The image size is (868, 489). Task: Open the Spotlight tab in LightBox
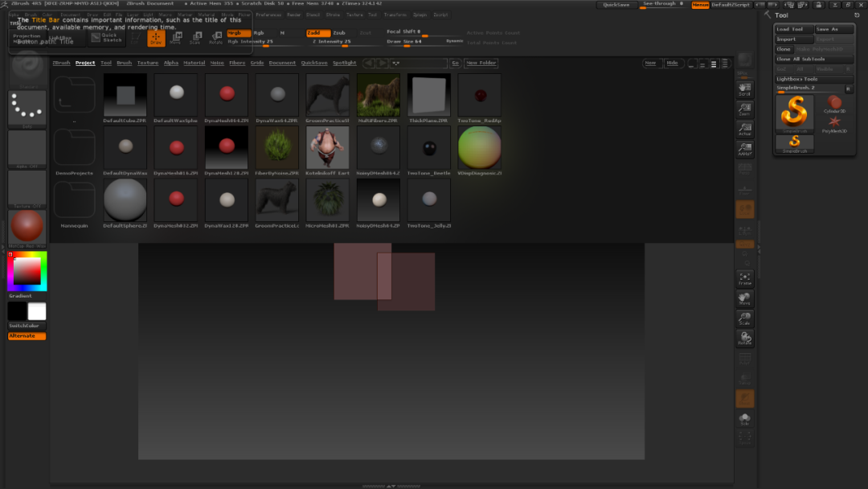coord(344,63)
